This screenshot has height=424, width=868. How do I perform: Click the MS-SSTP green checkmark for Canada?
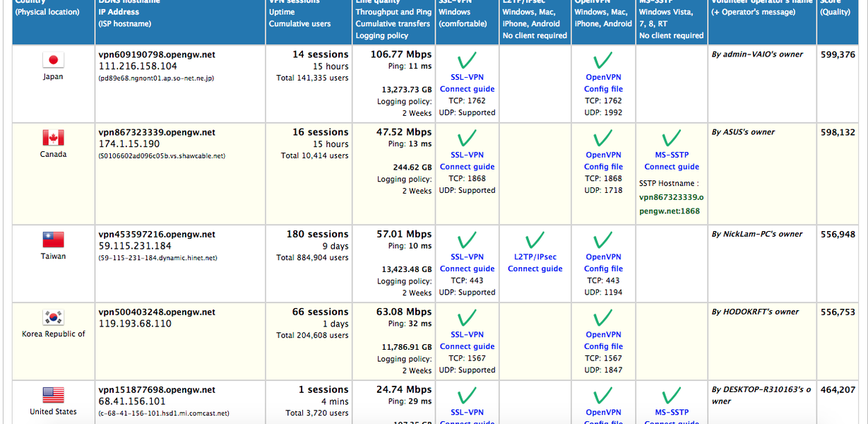[x=672, y=138]
